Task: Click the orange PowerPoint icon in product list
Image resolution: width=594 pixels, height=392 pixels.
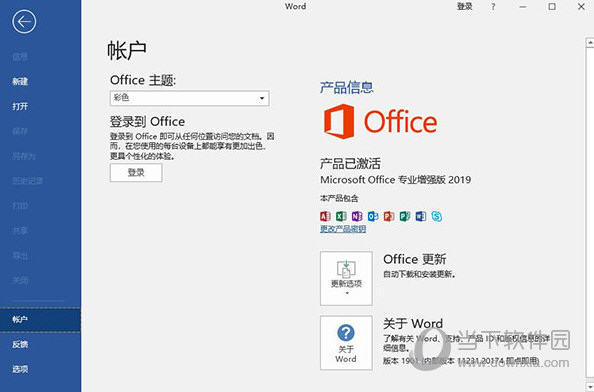Action: tap(389, 216)
